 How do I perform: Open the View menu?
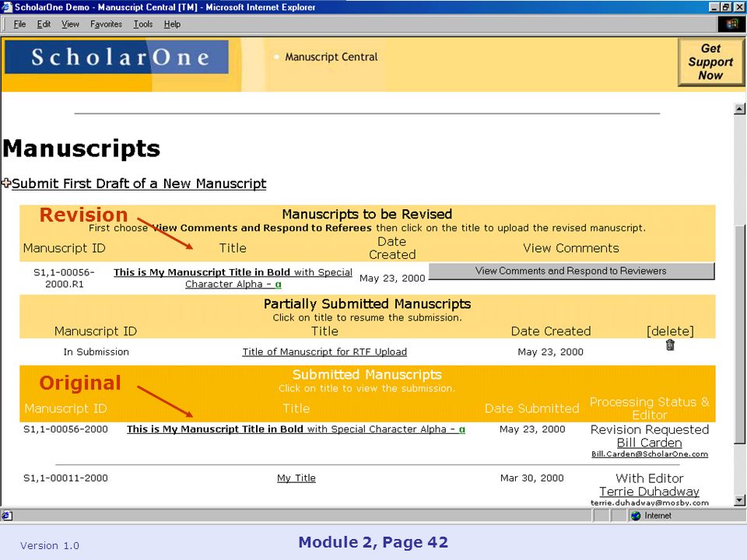pos(70,24)
